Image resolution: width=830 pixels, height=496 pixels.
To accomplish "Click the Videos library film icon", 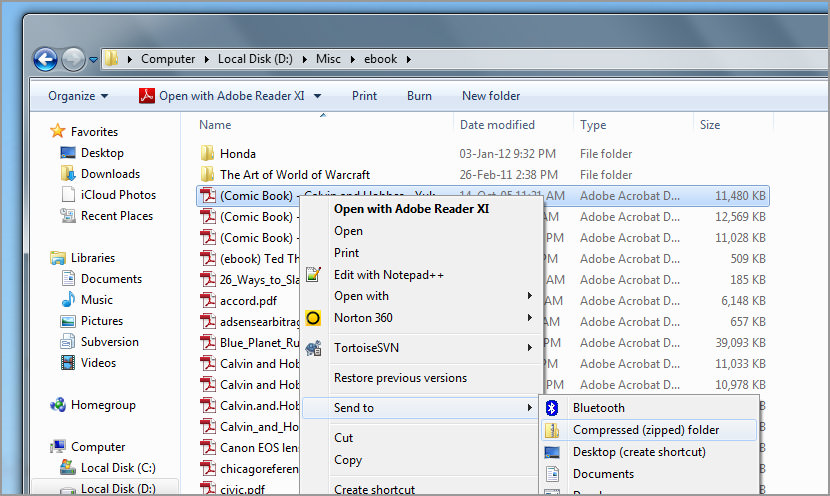I will (68, 363).
